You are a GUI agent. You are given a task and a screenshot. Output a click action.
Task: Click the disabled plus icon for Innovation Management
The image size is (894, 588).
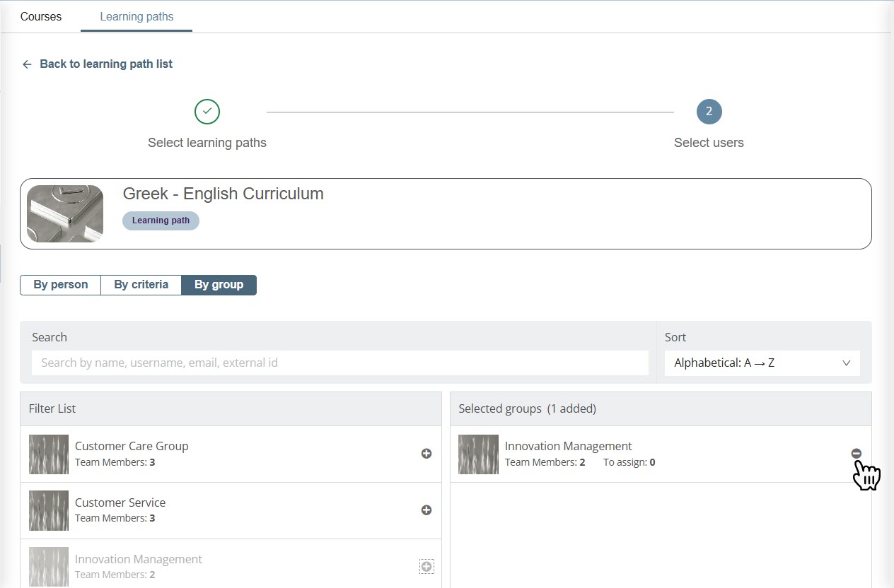coord(426,567)
